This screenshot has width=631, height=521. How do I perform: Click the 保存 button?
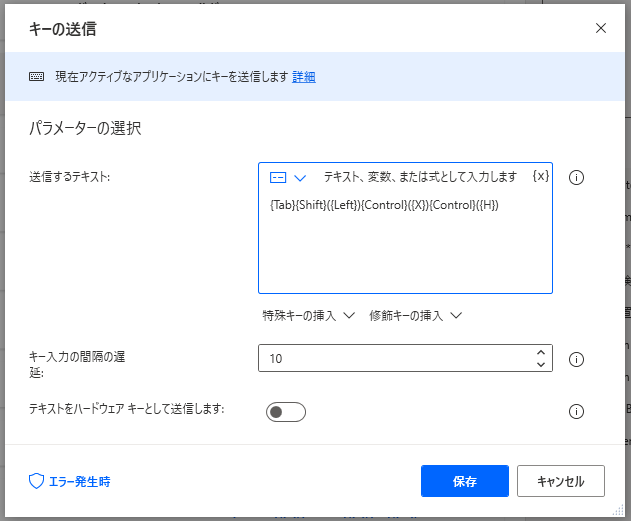pyautogui.click(x=465, y=481)
